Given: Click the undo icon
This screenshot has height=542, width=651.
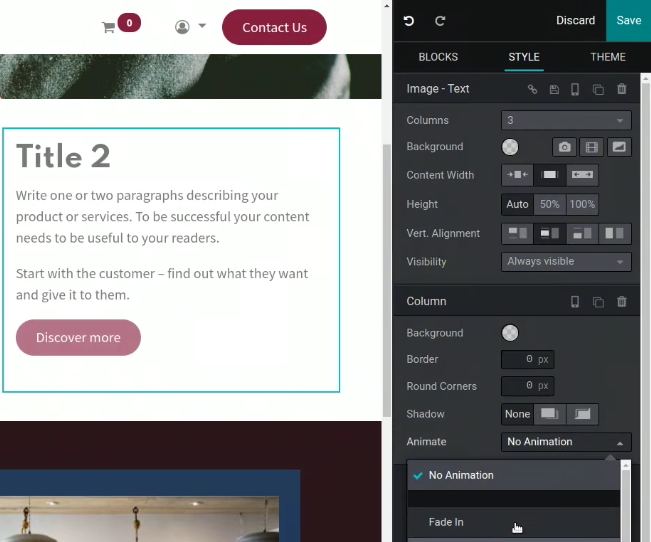Looking at the screenshot, I should [x=409, y=21].
